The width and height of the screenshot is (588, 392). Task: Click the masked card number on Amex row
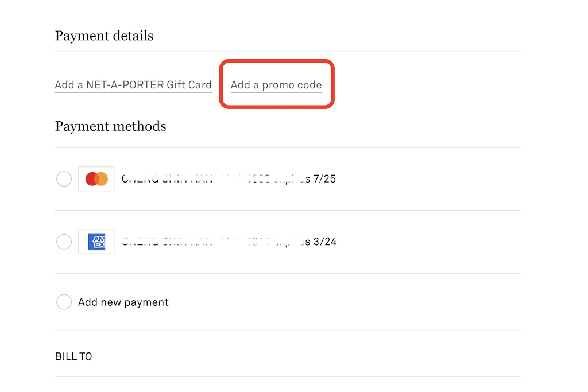(x=245, y=242)
